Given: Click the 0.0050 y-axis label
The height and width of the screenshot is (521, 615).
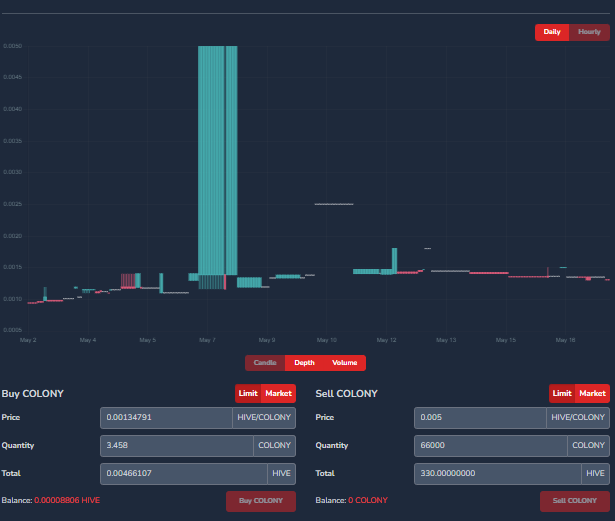Looking at the screenshot, I should point(13,46).
